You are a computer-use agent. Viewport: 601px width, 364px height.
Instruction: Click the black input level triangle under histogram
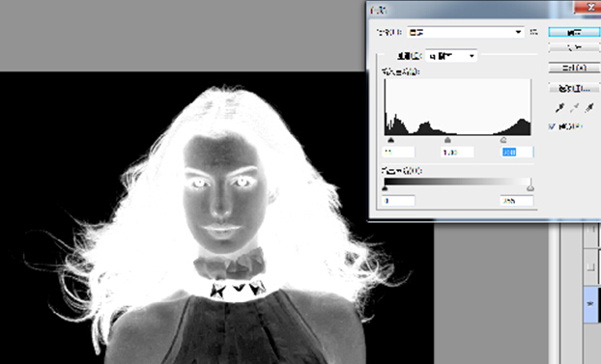391,140
